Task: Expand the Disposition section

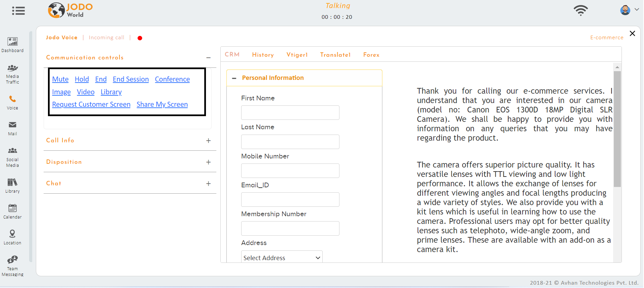Action: point(208,162)
